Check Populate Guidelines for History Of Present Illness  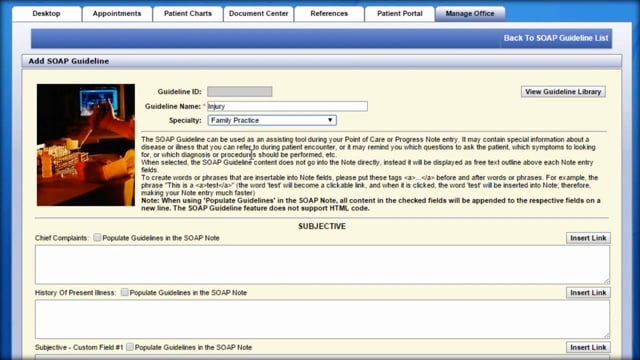coord(124,292)
